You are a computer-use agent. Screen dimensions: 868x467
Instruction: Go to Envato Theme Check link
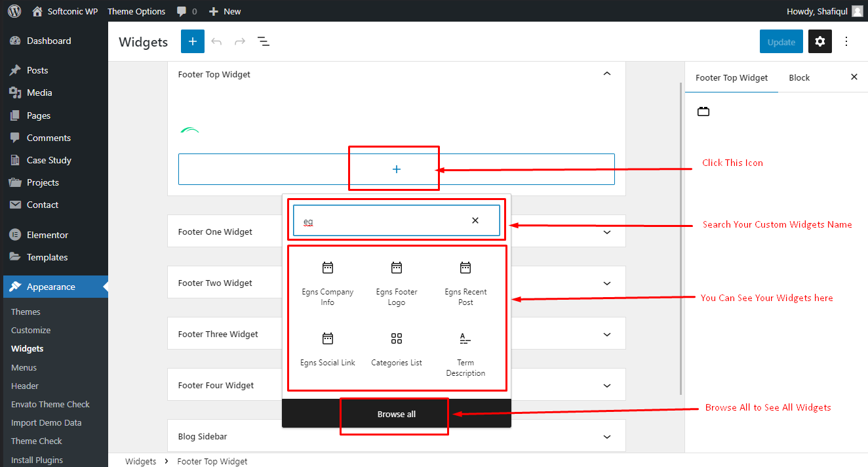[x=50, y=404]
